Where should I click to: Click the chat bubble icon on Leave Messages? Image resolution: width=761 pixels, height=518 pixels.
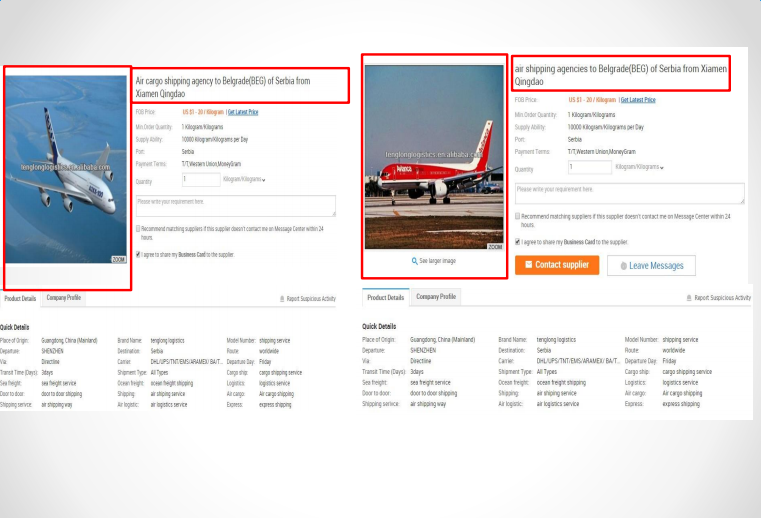coord(624,266)
